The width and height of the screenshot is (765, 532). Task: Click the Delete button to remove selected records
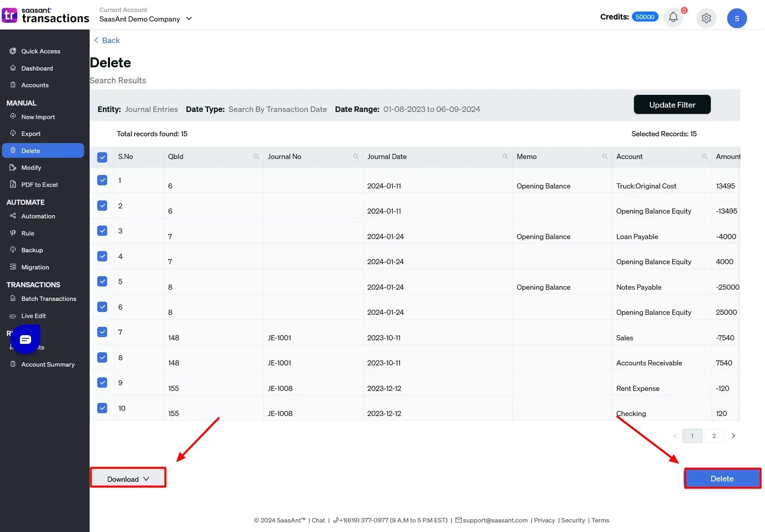[722, 478]
